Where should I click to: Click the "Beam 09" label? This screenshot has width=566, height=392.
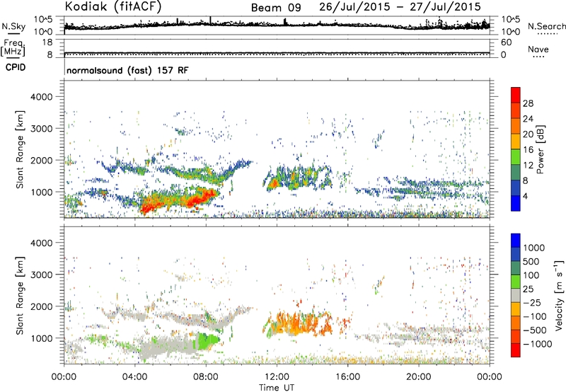(x=276, y=8)
